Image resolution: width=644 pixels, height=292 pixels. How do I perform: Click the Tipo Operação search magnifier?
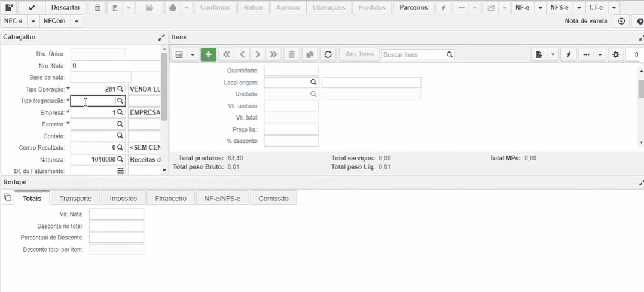click(120, 89)
